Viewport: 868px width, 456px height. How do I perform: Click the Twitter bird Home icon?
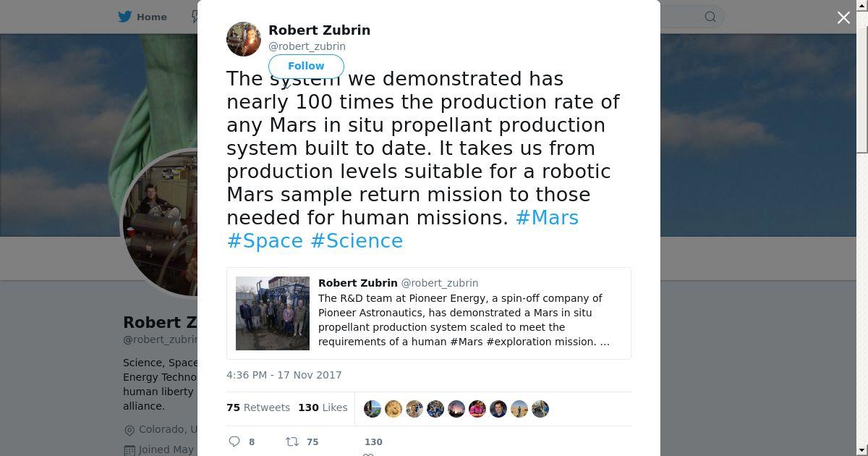tap(125, 17)
